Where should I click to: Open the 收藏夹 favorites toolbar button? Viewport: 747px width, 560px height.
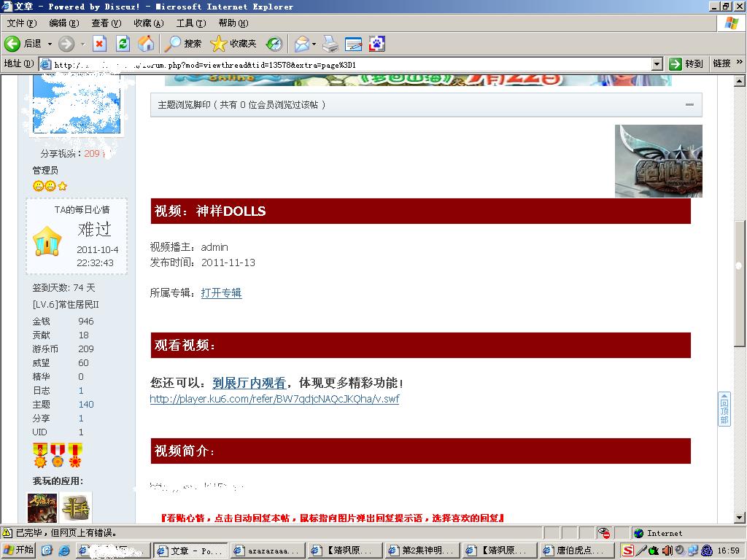click(233, 44)
